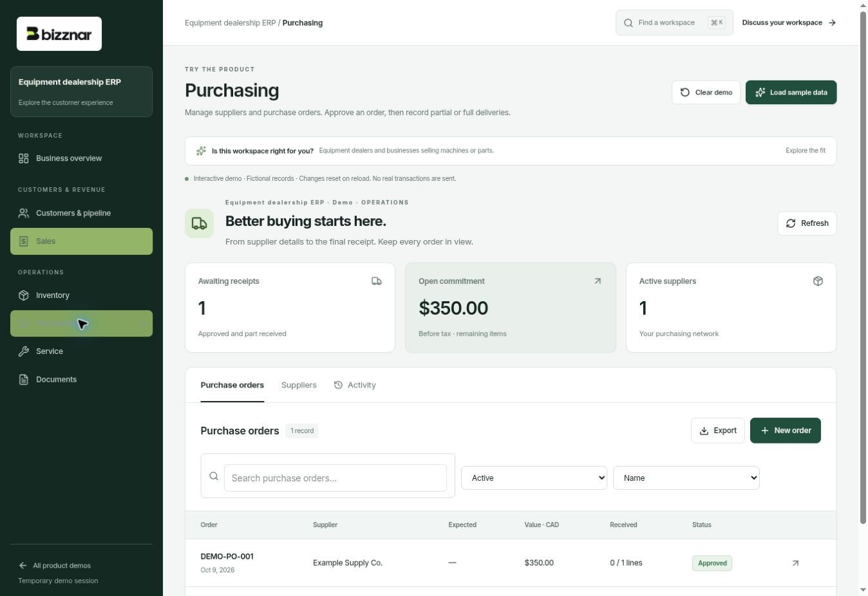Screen dimensions: 868x596
Task: Open DEMO-PO-001 via row arrow icon
Action: coord(795,563)
